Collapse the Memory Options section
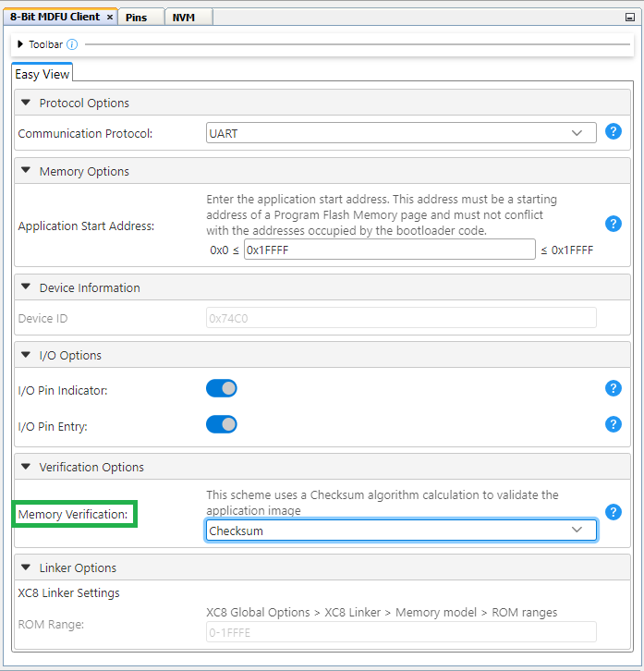 pyautogui.click(x=26, y=171)
